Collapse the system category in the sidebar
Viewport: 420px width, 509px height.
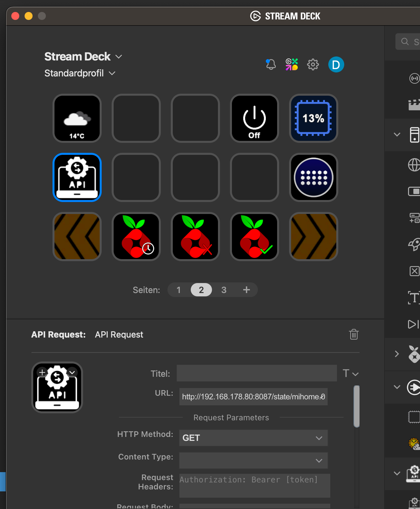[397, 135]
